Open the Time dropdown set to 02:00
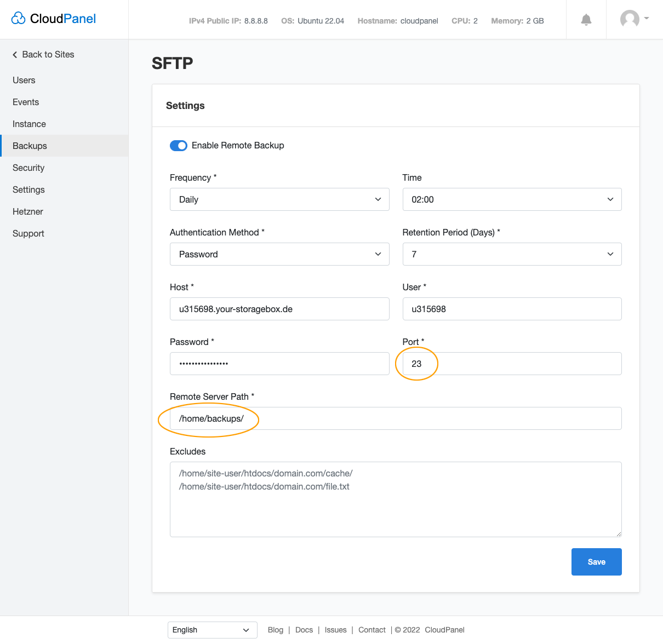The image size is (663, 644). pyautogui.click(x=512, y=199)
